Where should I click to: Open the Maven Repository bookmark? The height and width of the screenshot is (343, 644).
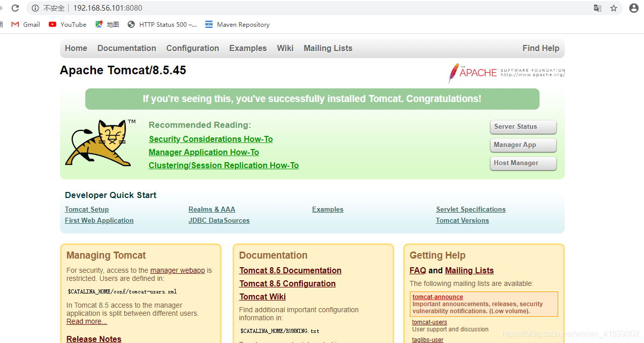click(237, 24)
